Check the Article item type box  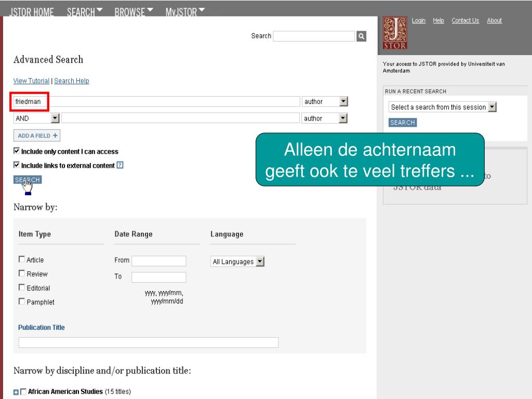(x=22, y=259)
